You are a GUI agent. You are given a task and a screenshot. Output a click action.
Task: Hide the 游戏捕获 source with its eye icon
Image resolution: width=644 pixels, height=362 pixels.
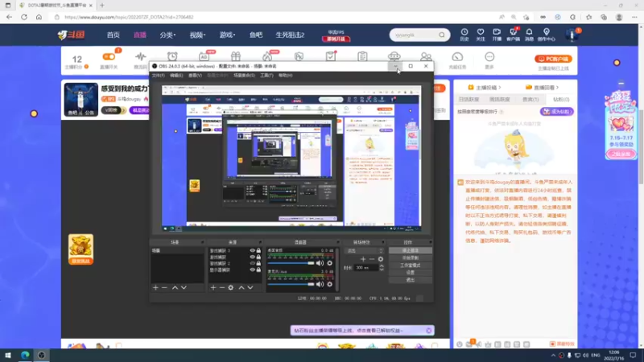click(252, 257)
